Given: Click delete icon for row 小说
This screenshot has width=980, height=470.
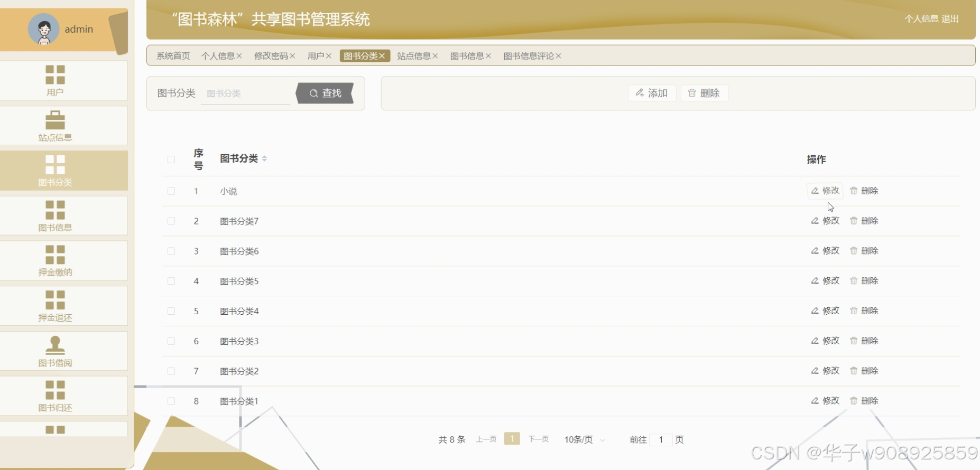Looking at the screenshot, I should tap(854, 191).
